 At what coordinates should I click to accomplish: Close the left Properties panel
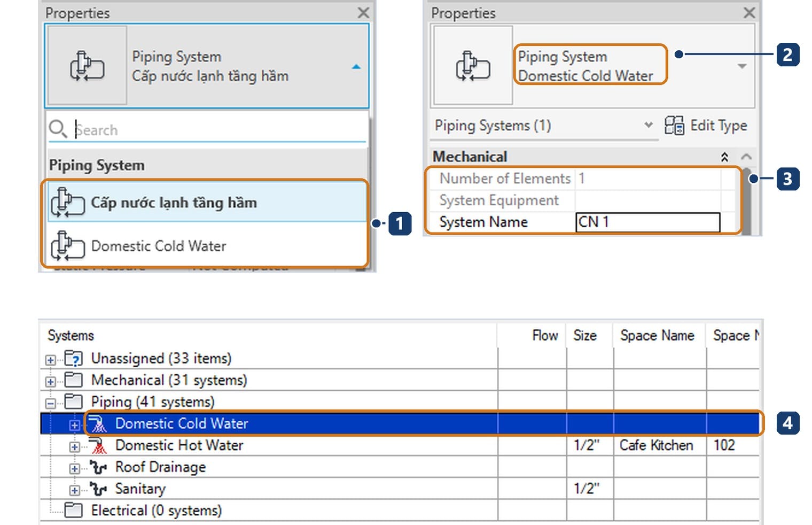tap(363, 13)
